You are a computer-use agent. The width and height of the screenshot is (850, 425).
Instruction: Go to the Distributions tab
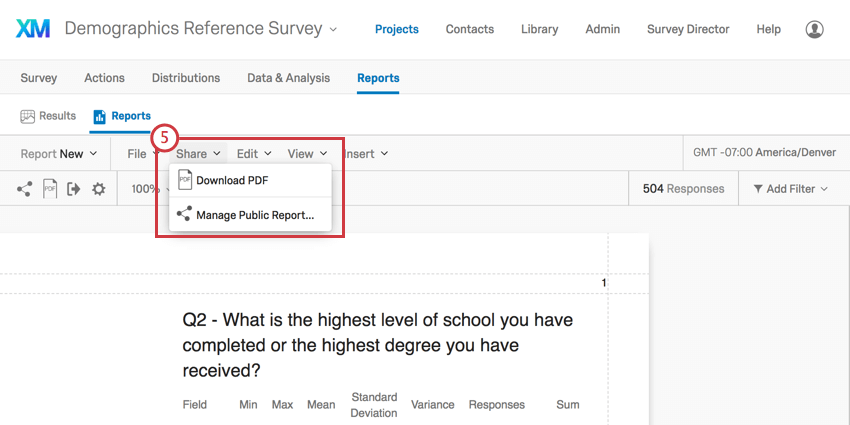(186, 78)
